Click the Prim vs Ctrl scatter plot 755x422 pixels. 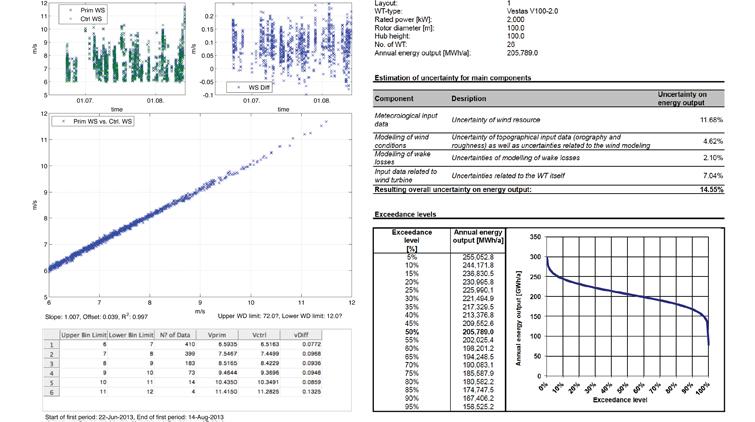click(200, 205)
